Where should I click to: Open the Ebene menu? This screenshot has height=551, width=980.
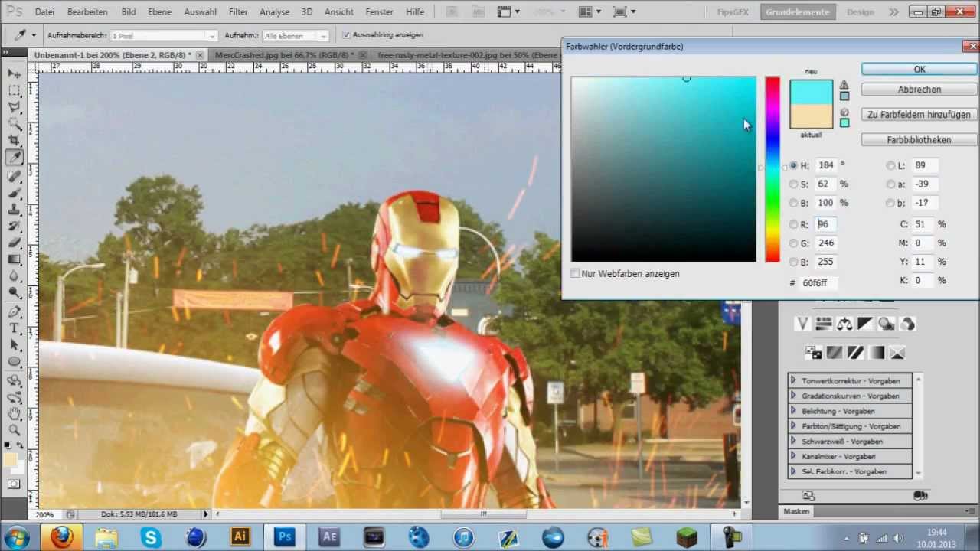pyautogui.click(x=159, y=12)
